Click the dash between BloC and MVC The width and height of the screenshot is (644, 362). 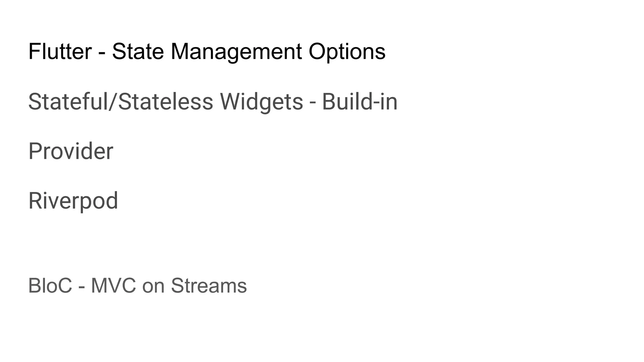(82, 287)
